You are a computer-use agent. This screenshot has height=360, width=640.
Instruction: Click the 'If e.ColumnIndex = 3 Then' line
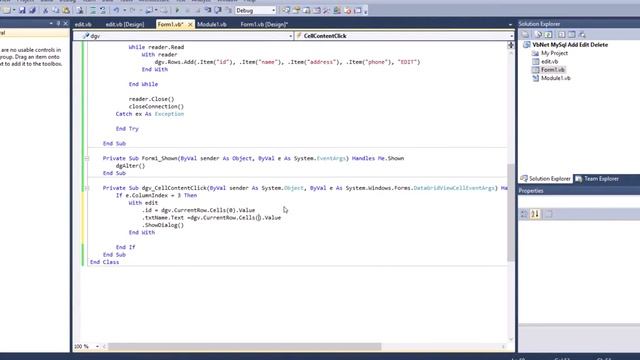click(x=156, y=196)
